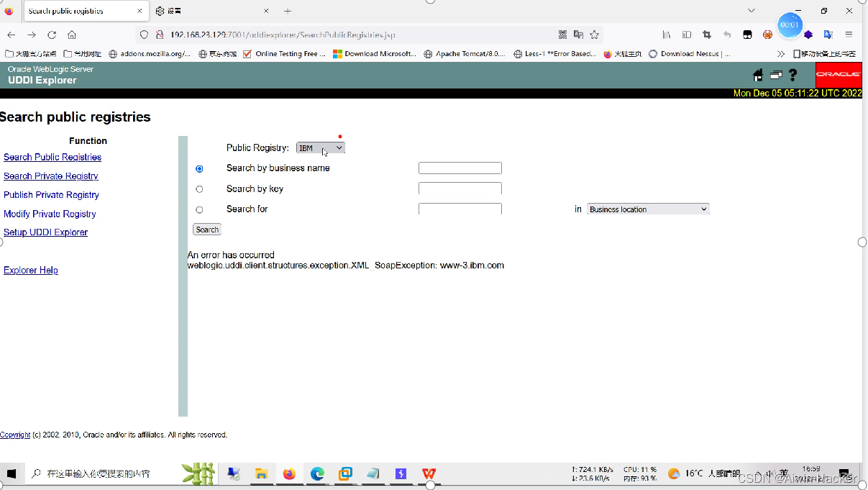Viewport: 868px width, 490px height.
Task: Open a new tab with plus button
Action: [x=288, y=11]
